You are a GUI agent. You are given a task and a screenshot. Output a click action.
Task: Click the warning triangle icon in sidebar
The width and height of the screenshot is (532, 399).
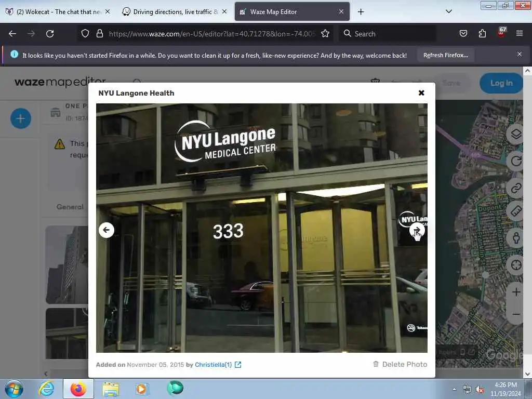pyautogui.click(x=60, y=144)
